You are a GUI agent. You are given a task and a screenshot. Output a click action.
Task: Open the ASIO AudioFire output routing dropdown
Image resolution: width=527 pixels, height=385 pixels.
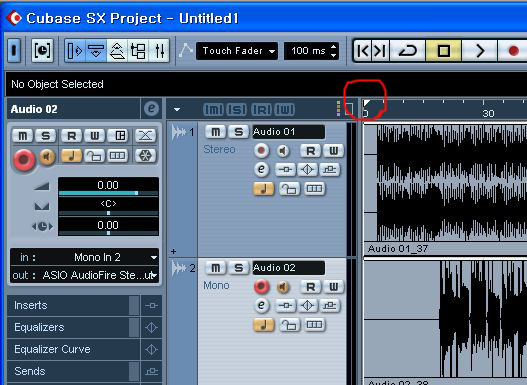click(x=84, y=275)
